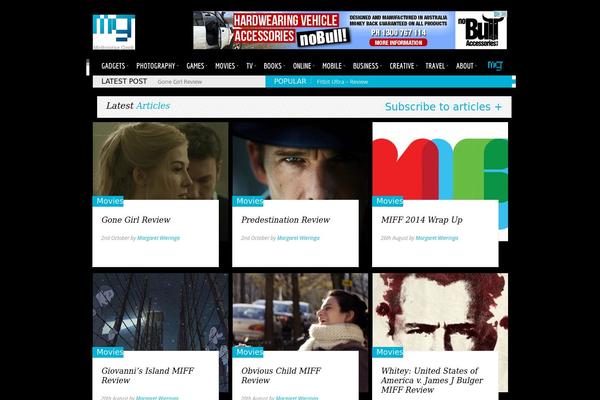Viewport: 600px width, 400px height.
Task: Click the Movies tag on MIFF 2014 card
Action: (388, 201)
